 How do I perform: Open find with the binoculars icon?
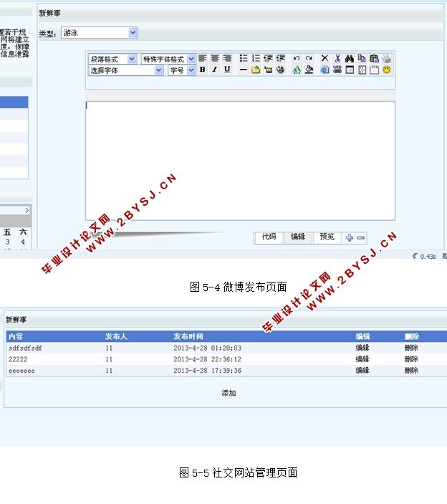(350, 59)
